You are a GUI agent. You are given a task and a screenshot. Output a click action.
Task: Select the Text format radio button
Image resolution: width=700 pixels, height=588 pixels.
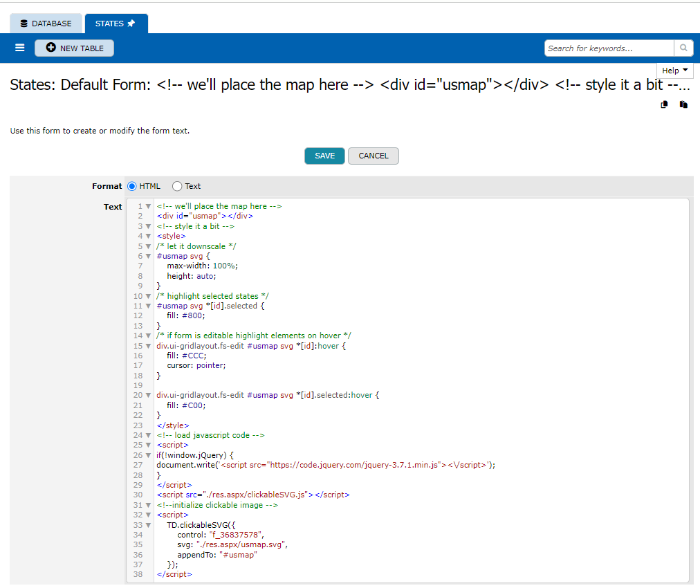click(x=177, y=186)
